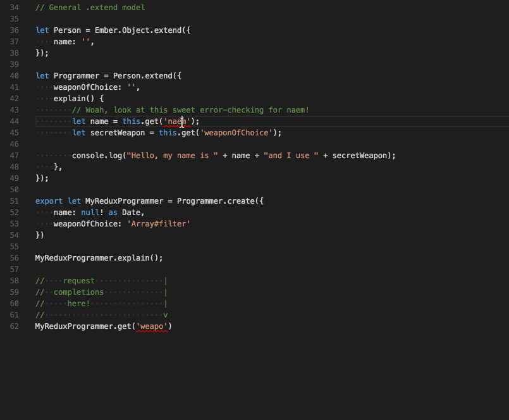Screen dimensions: 509x420
Task: Click line number 62 in the gutter
Action: pyautogui.click(x=15, y=326)
